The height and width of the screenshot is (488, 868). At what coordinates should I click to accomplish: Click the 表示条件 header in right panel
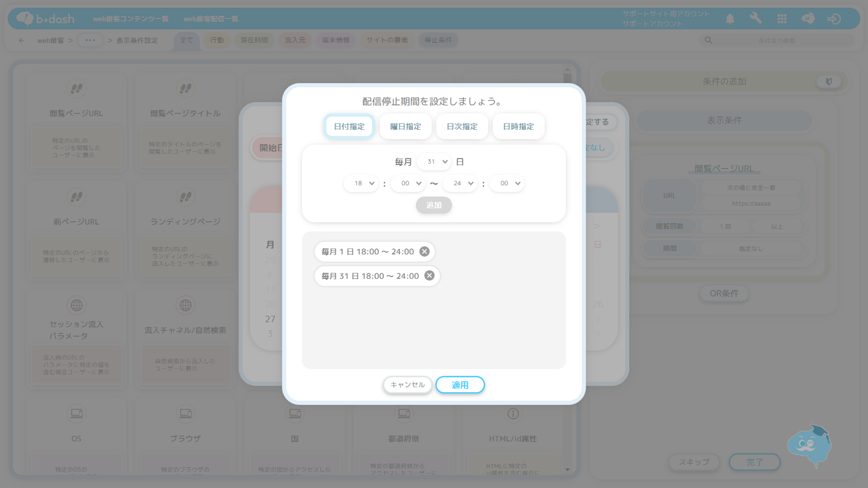tap(724, 121)
